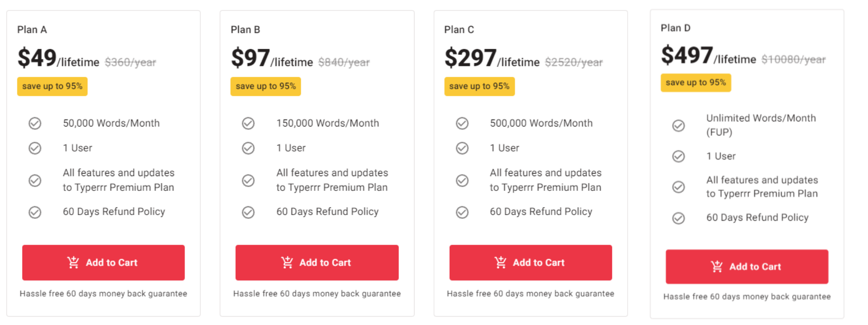Add Plan D $497 lifetime to cart
Image resolution: width=868 pixels, height=325 pixels.
point(747,266)
